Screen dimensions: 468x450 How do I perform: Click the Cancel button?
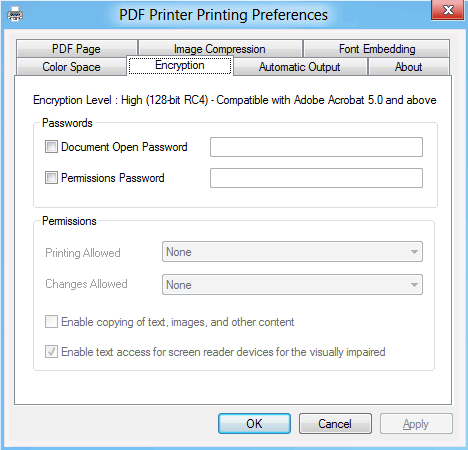pyautogui.click(x=335, y=424)
